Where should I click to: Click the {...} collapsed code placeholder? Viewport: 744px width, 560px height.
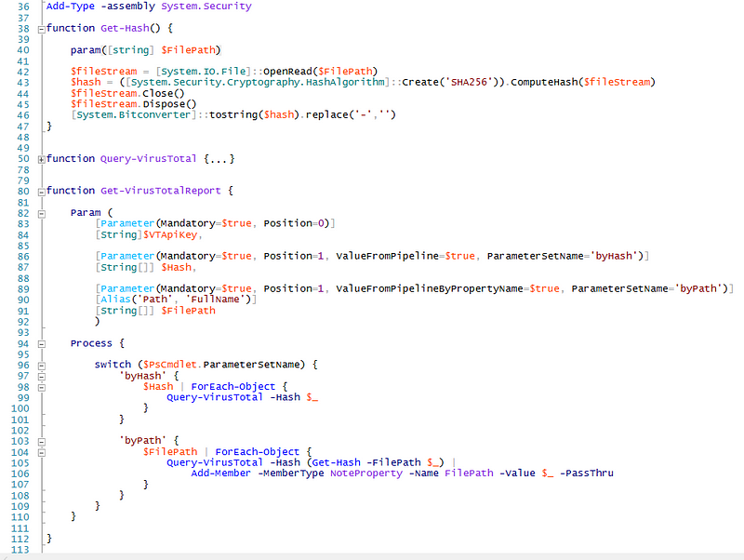(219, 158)
